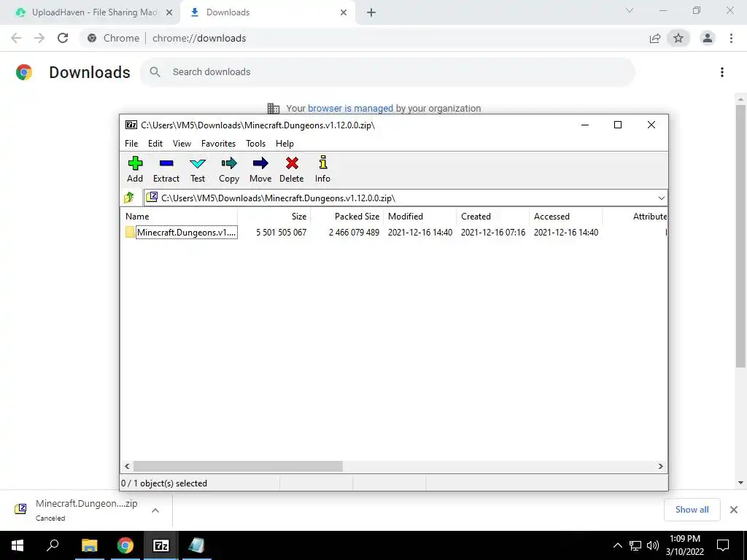Click the taskbar clock showing 1:09 PM
The width and height of the screenshot is (747, 560).
684,545
